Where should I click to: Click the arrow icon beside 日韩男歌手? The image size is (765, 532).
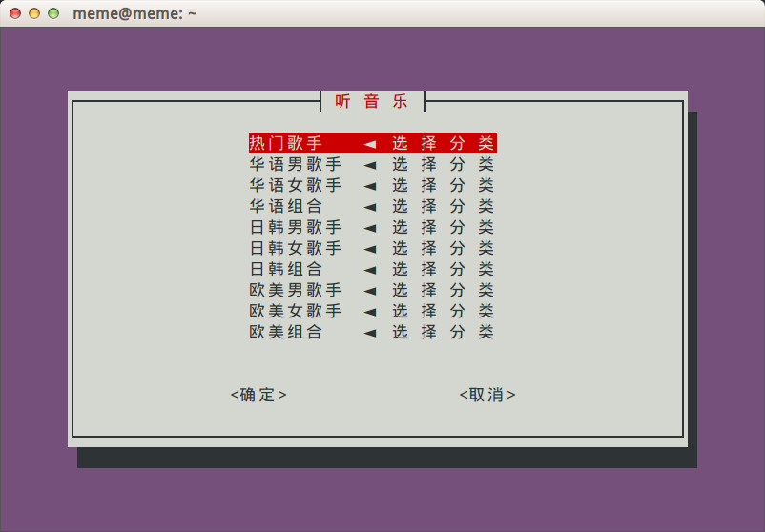pyautogui.click(x=370, y=228)
